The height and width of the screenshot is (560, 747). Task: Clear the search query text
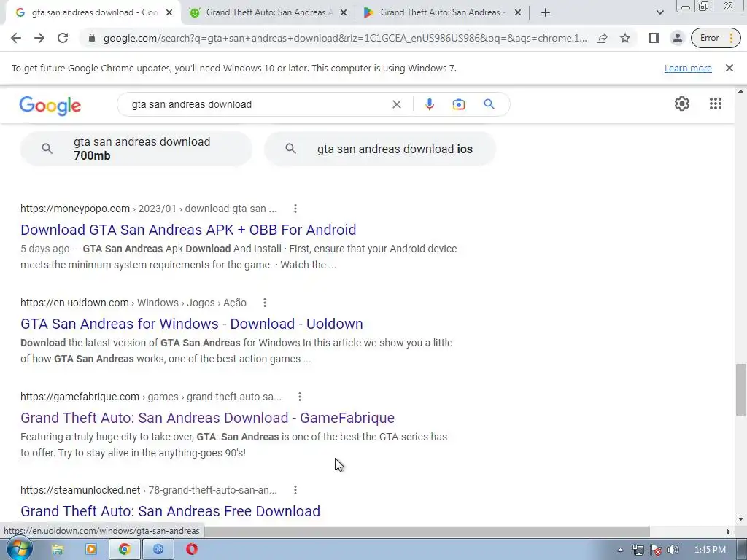tap(396, 104)
